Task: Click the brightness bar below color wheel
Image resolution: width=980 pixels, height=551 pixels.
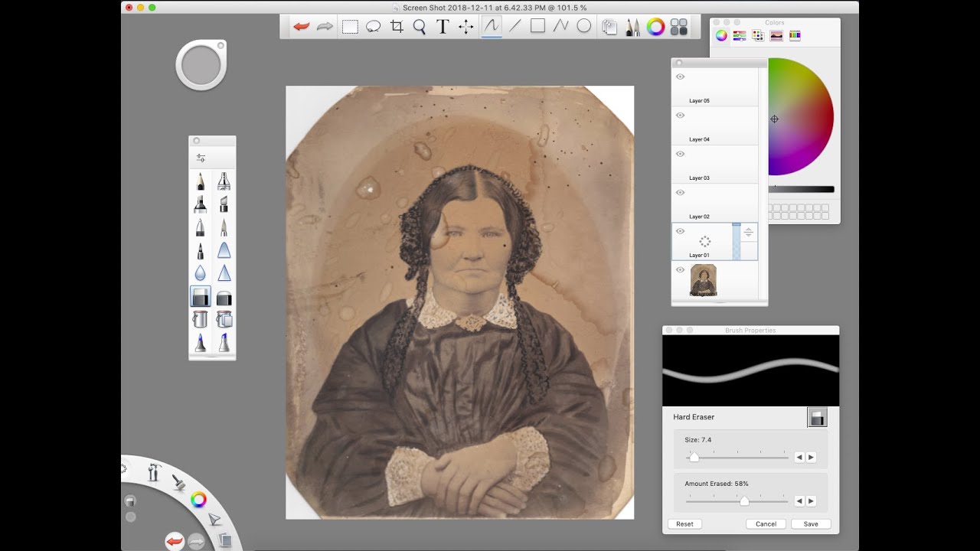Action: coord(802,189)
